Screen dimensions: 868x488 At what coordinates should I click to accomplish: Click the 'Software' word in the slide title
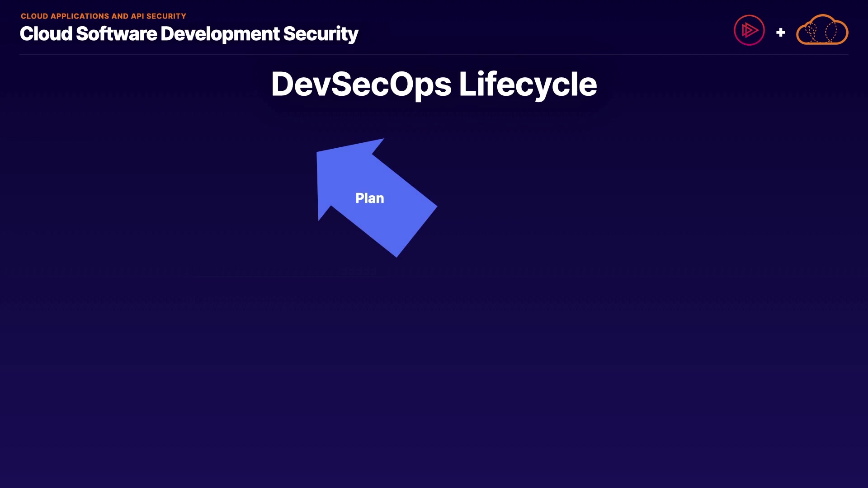point(116,34)
